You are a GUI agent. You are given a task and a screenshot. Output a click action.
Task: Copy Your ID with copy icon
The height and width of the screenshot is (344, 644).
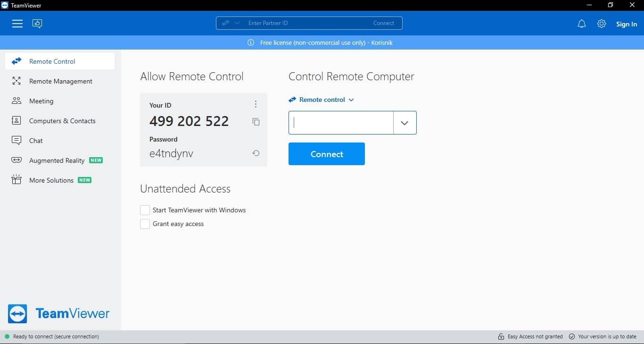coord(256,122)
